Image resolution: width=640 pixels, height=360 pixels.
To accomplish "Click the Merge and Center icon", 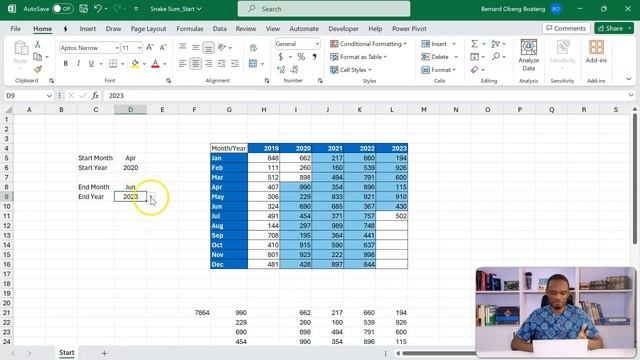I will (x=253, y=64).
